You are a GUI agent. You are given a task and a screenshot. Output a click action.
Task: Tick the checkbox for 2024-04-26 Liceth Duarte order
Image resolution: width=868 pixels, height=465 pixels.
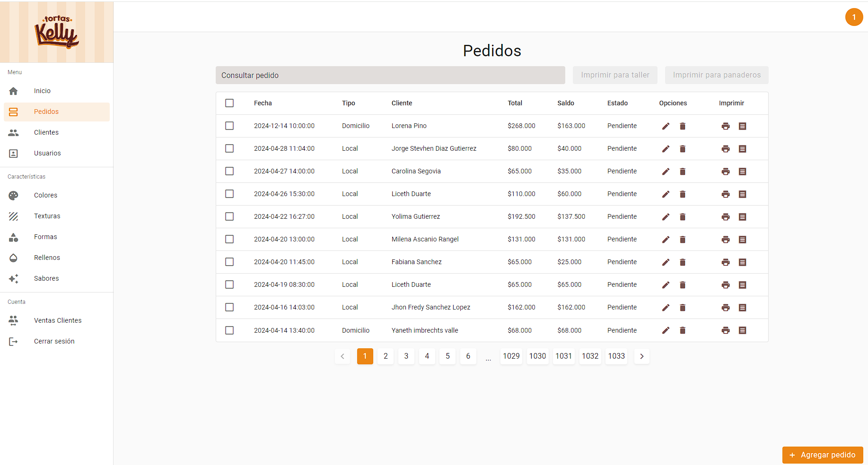point(229,194)
